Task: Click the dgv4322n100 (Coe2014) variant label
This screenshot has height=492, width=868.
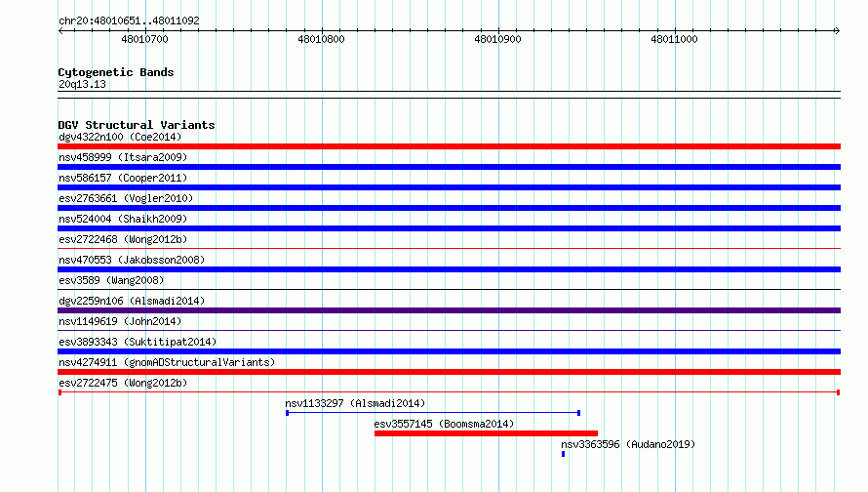Action: (x=120, y=137)
